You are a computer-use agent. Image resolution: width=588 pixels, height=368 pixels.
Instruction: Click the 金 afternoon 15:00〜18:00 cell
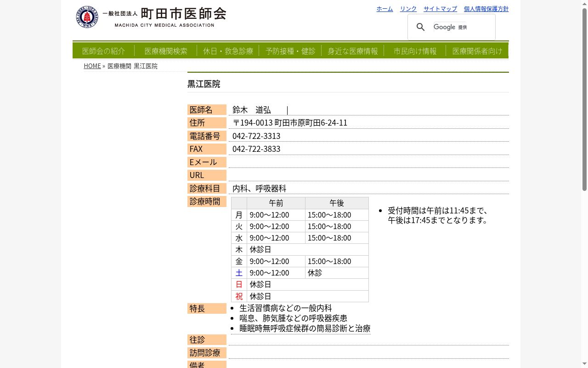click(337, 261)
